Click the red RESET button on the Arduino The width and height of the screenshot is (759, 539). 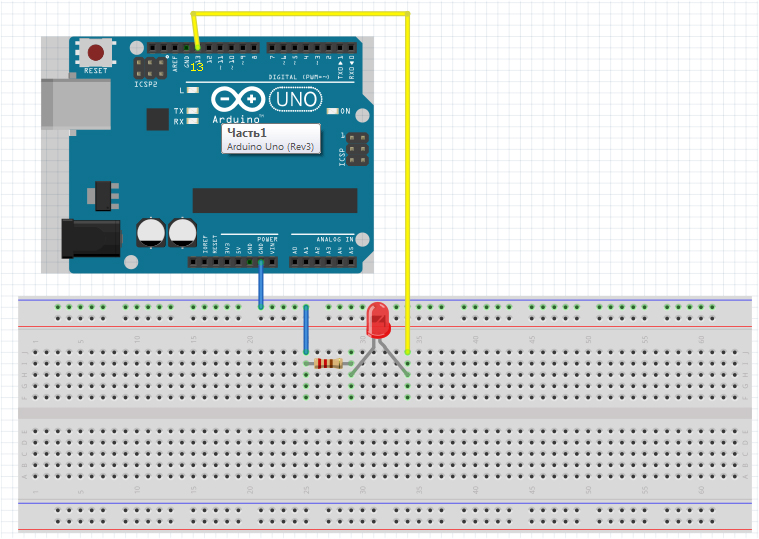coord(95,52)
